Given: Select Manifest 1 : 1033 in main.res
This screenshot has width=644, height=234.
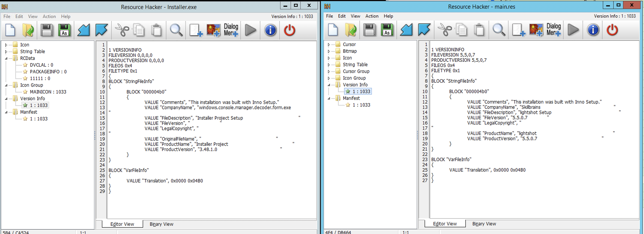Looking at the screenshot, I should pyautogui.click(x=361, y=105).
